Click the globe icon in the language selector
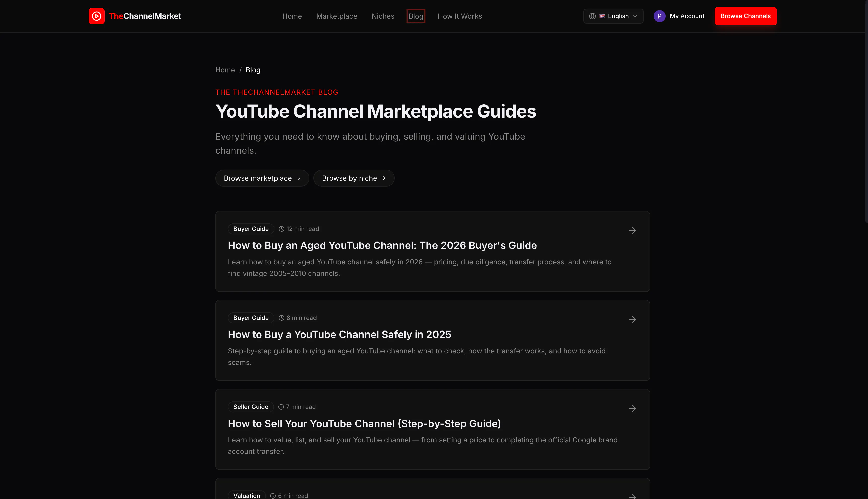 pos(593,16)
